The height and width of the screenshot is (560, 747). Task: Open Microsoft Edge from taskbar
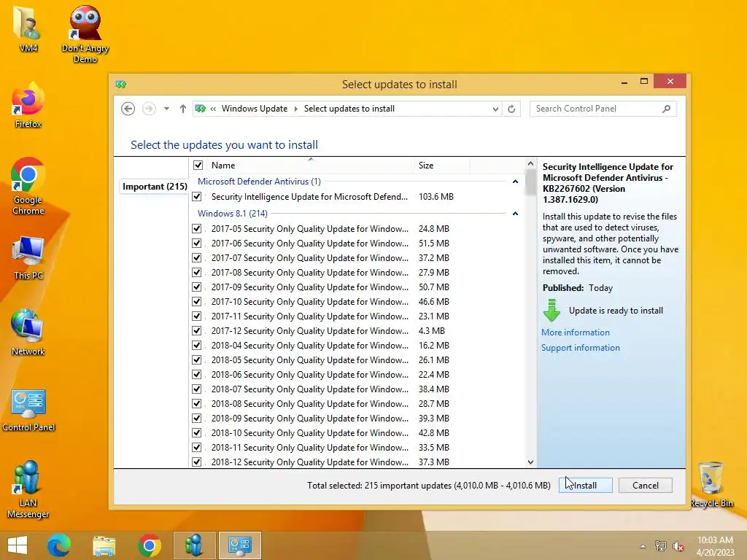click(59, 545)
